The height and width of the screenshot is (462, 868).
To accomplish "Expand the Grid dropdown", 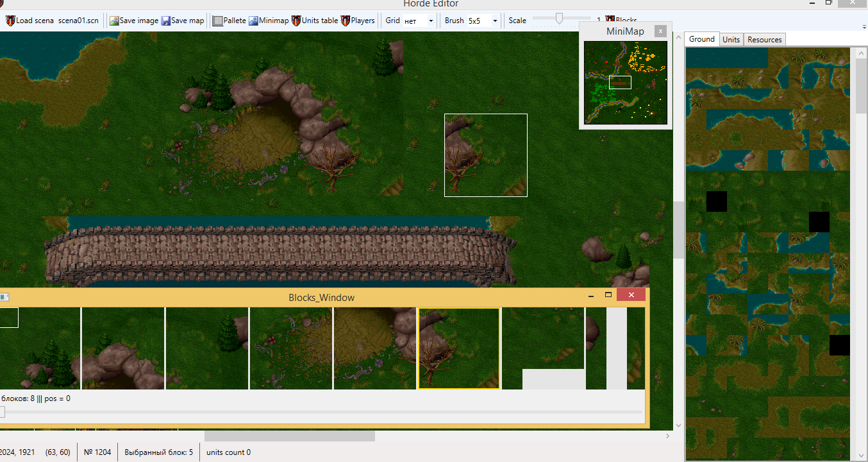I will [x=431, y=21].
